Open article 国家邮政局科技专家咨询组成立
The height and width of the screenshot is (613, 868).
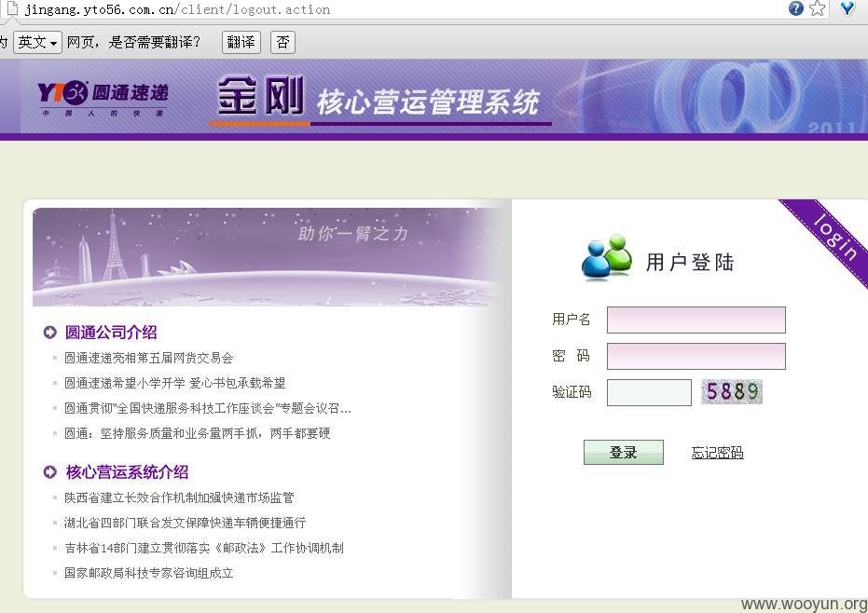(149, 573)
